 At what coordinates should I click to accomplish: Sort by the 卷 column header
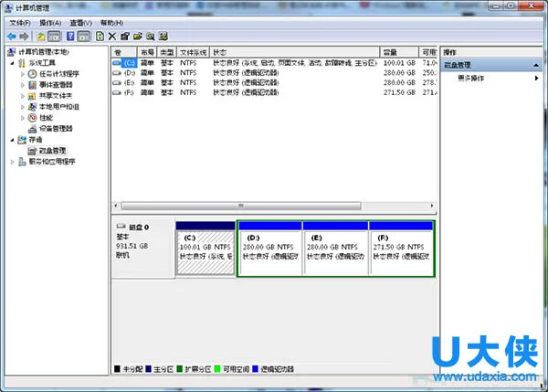tap(124, 52)
